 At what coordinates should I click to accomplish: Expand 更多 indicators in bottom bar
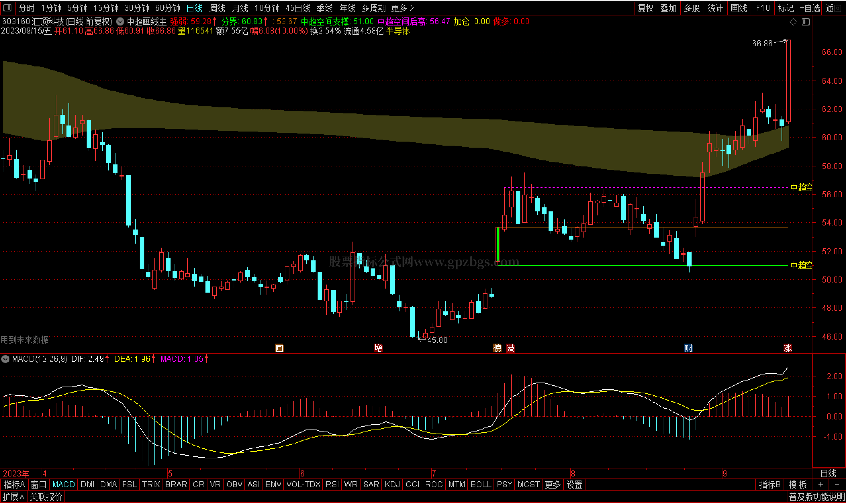(x=553, y=485)
